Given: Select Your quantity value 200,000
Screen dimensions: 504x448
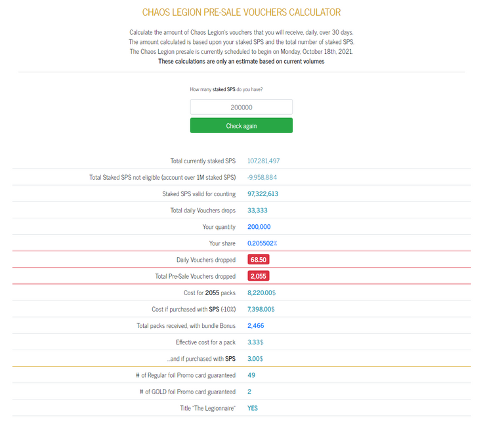Looking at the screenshot, I should [259, 226].
